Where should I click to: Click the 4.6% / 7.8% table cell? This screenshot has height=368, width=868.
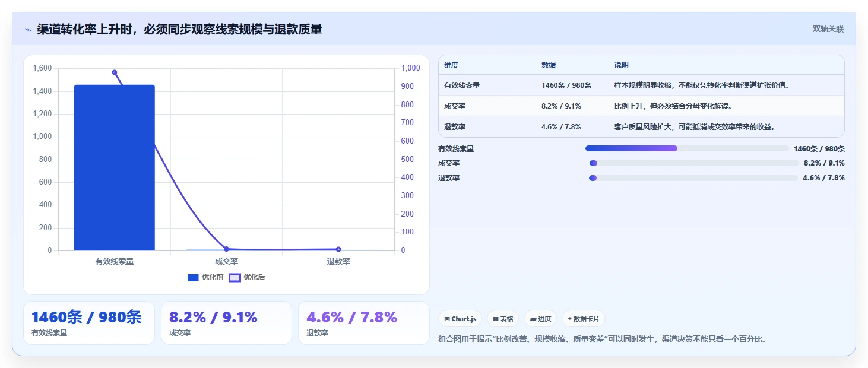[561, 127]
